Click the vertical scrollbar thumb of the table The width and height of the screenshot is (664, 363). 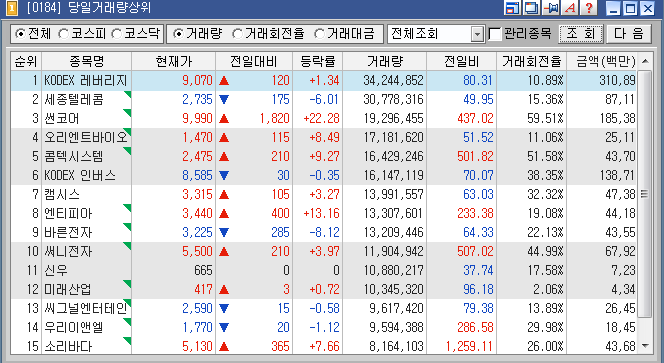[645, 194]
